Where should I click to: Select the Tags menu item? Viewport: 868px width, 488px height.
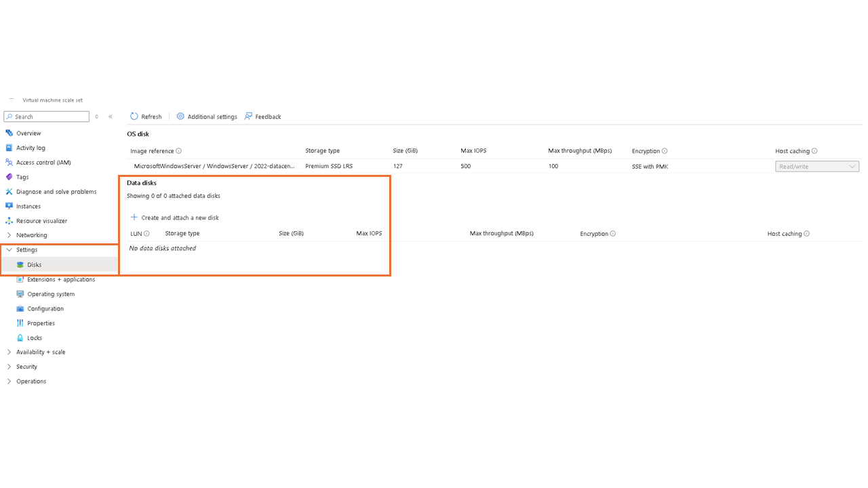pyautogui.click(x=22, y=177)
